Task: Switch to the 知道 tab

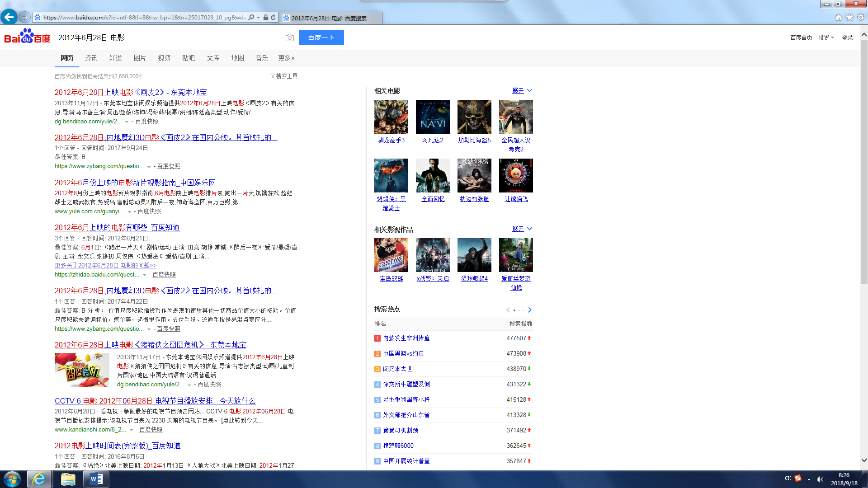Action: coord(115,58)
